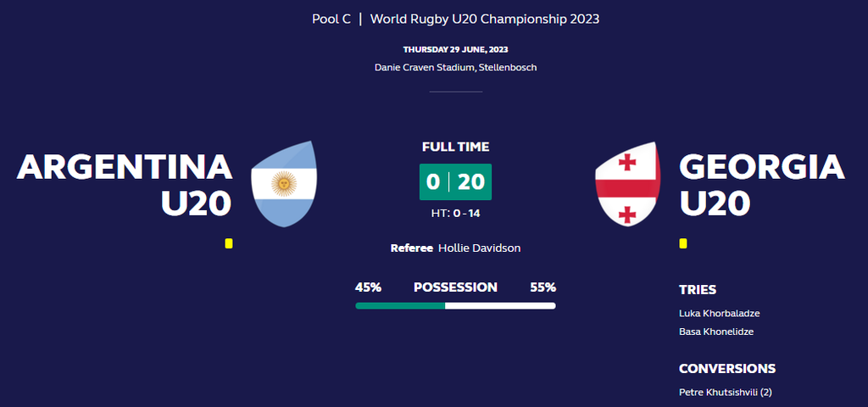Image resolution: width=868 pixels, height=407 pixels.
Task: Open the Pool C link
Action: pyautogui.click(x=331, y=19)
